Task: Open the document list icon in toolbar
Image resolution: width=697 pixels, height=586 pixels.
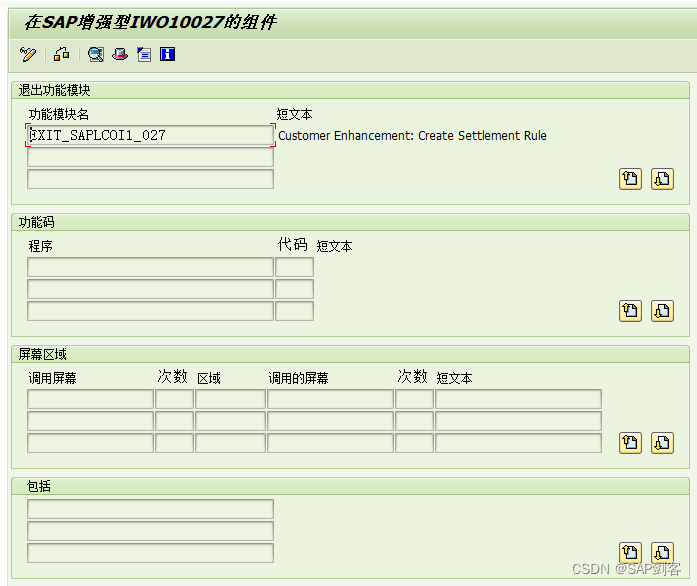Action: pyautogui.click(x=144, y=54)
